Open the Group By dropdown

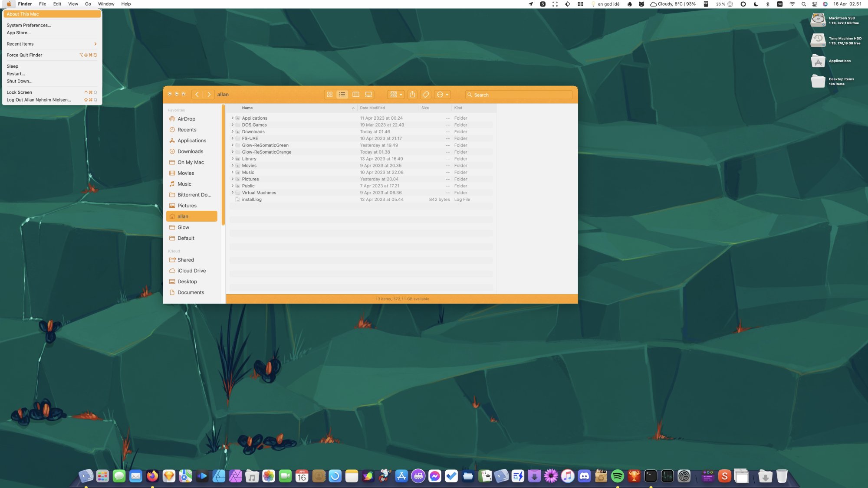pyautogui.click(x=396, y=95)
